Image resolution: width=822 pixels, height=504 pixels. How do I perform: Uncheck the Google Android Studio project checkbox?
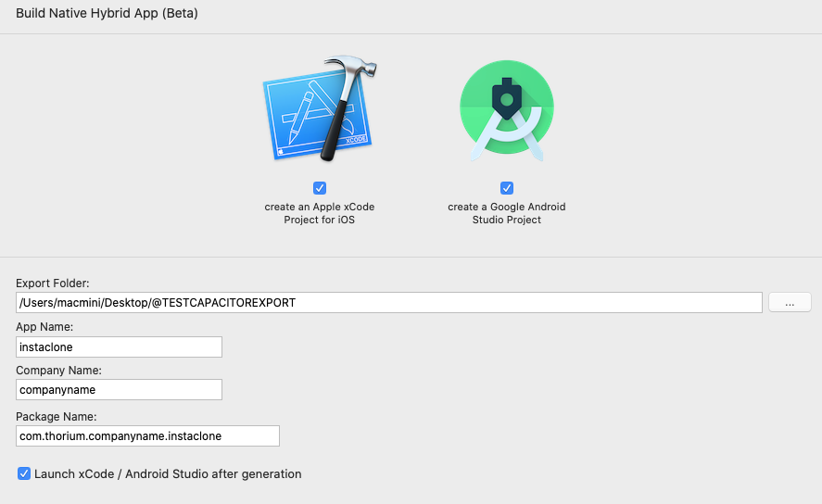pos(507,187)
